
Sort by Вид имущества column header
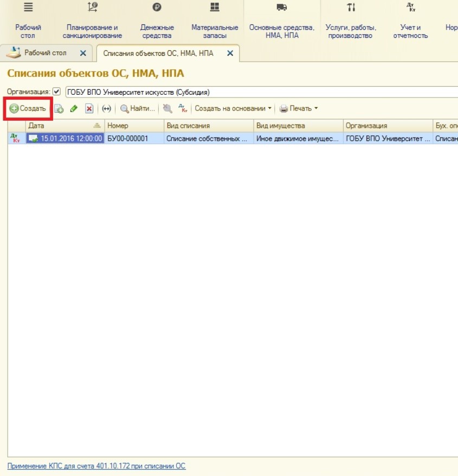(299, 126)
